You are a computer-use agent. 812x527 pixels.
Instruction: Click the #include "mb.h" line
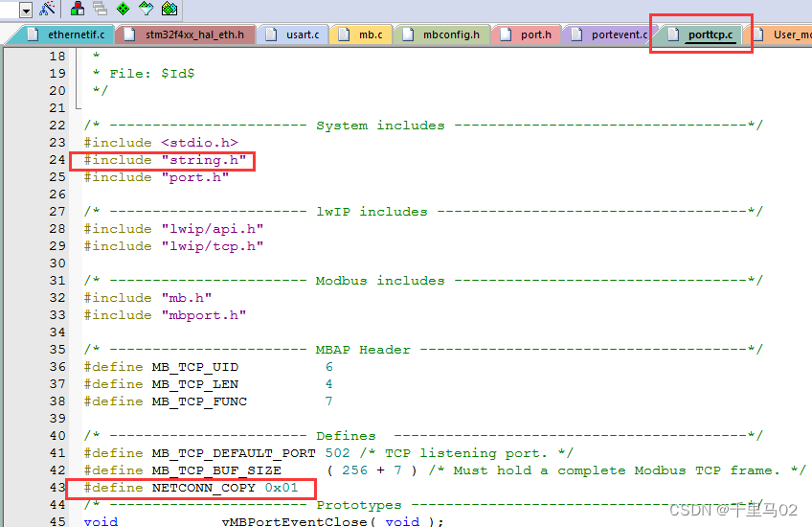click(x=148, y=298)
